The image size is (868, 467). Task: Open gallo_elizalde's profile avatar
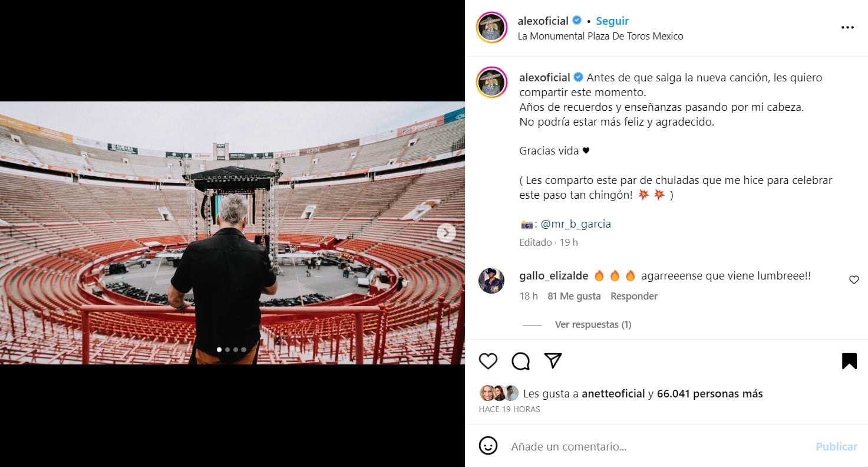491,281
